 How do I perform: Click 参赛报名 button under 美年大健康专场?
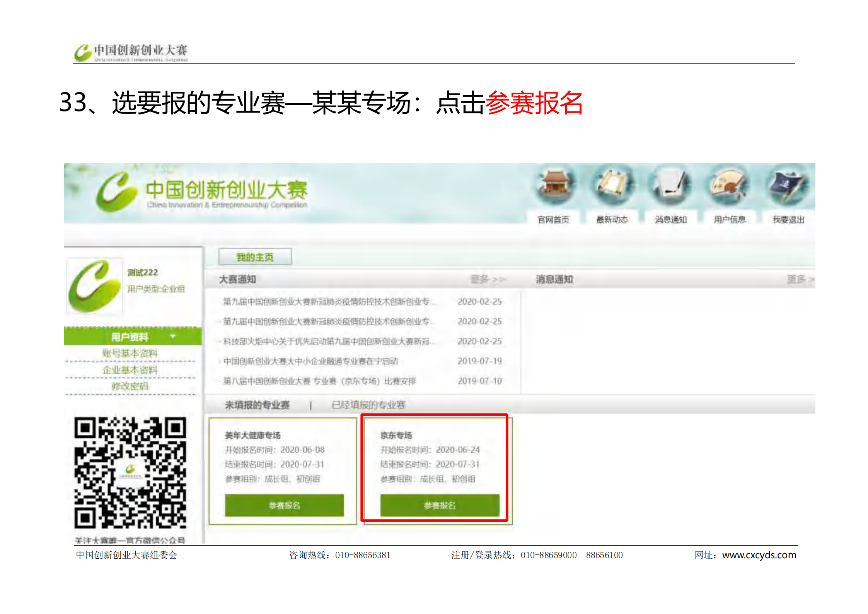(x=284, y=505)
